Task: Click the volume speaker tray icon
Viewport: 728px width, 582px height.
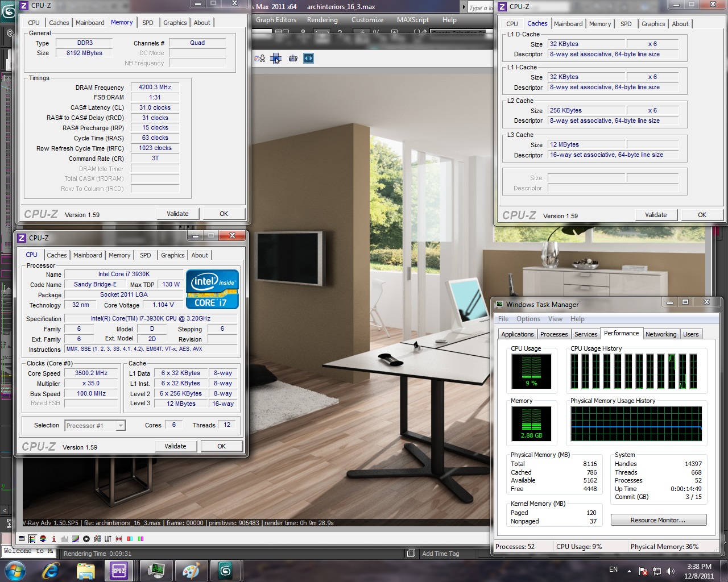Action: pyautogui.click(x=671, y=571)
